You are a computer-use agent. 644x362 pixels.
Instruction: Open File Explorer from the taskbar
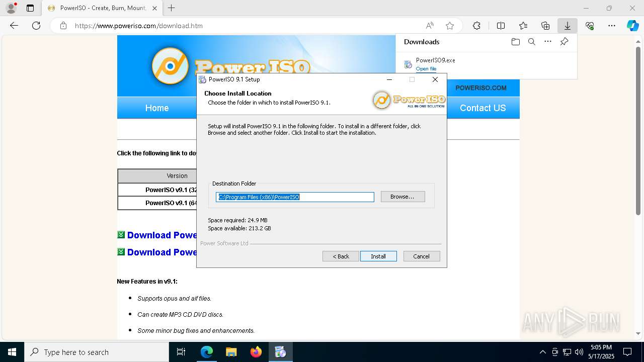pos(231,352)
